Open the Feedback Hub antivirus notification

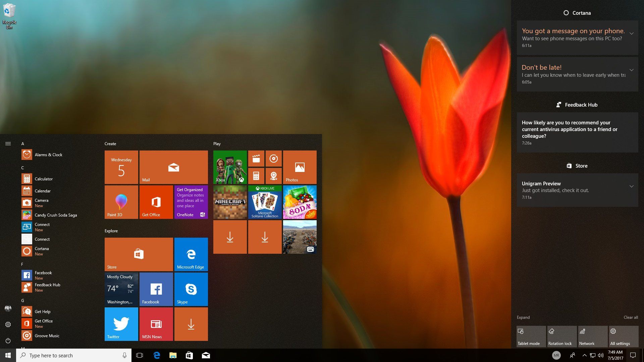click(577, 132)
